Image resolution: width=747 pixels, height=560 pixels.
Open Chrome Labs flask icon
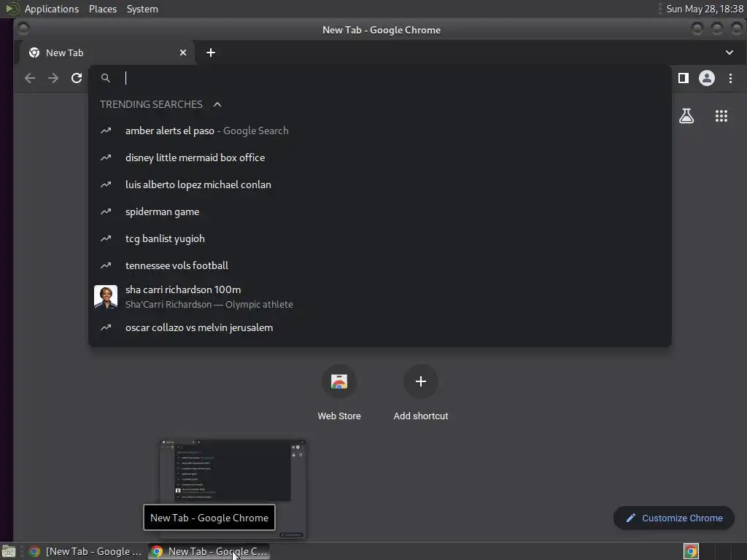[x=686, y=116]
